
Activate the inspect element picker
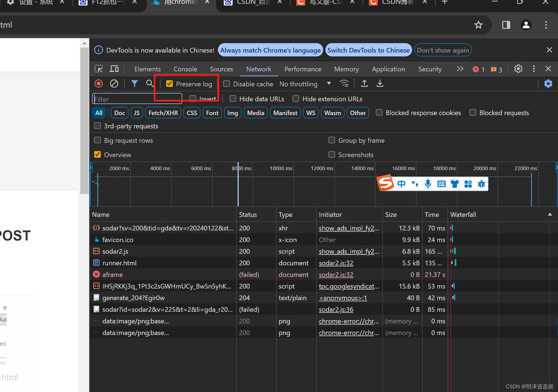pyautogui.click(x=99, y=69)
